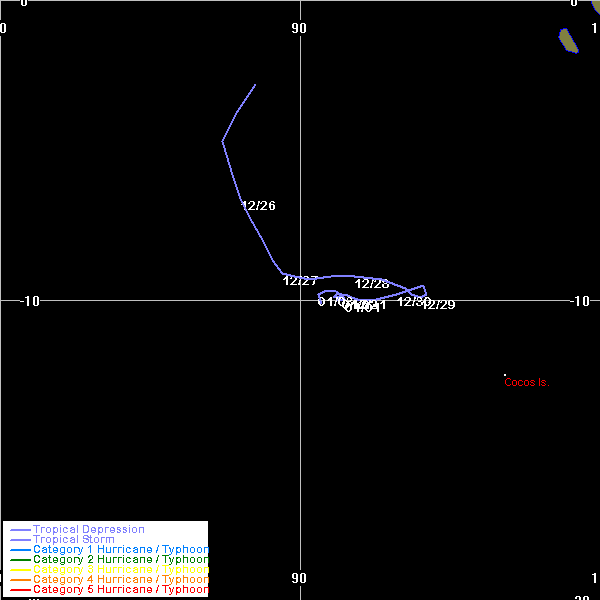600x600 pixels.
Task: Click the 12/28 date label
Action: (x=372, y=284)
